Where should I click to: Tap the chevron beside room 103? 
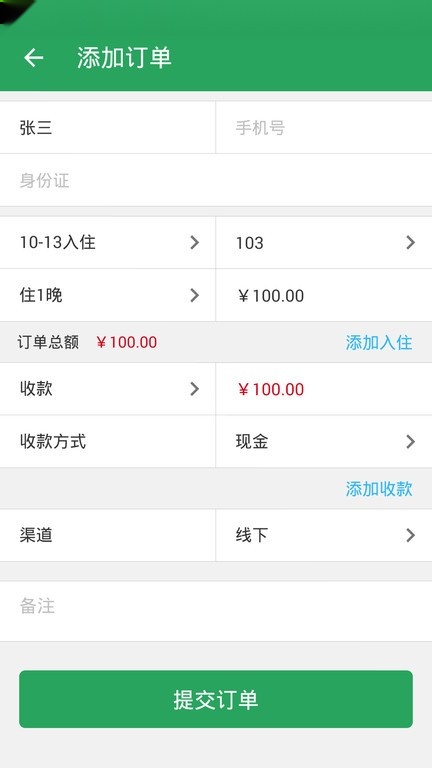coord(410,242)
